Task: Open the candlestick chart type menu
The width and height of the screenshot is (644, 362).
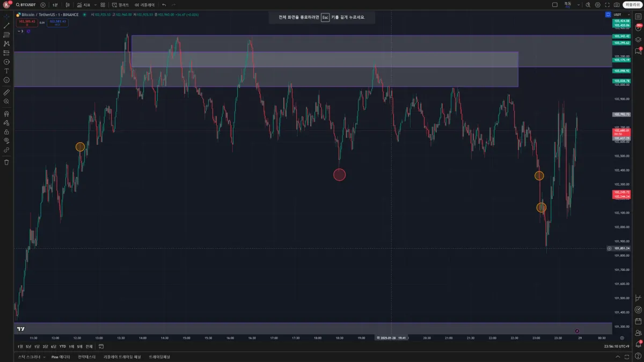Action: [68, 4]
